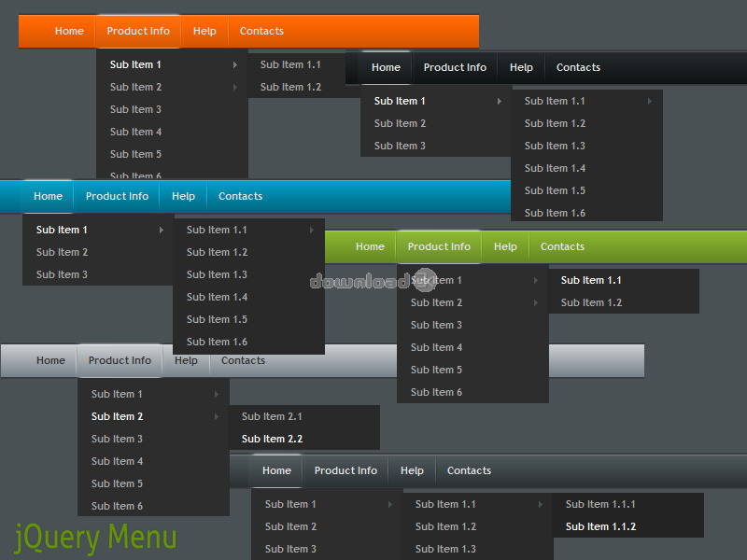Open Home in the orange menu bar

coord(69,31)
